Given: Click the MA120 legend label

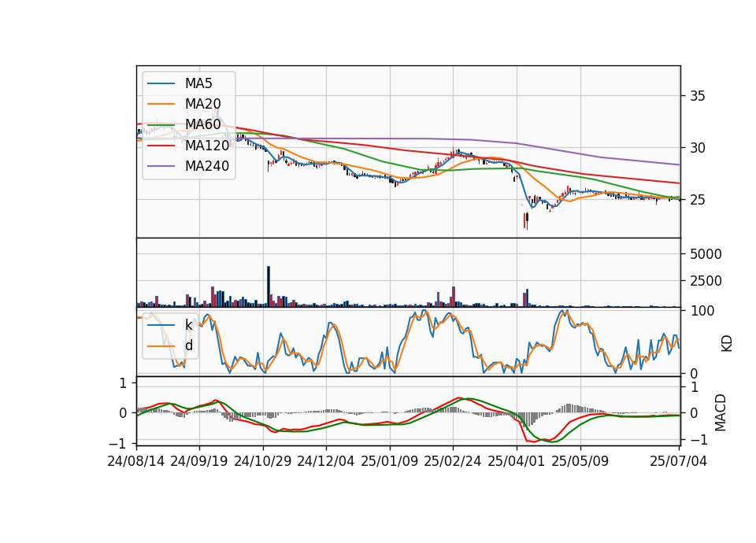Looking at the screenshot, I should (x=207, y=145).
